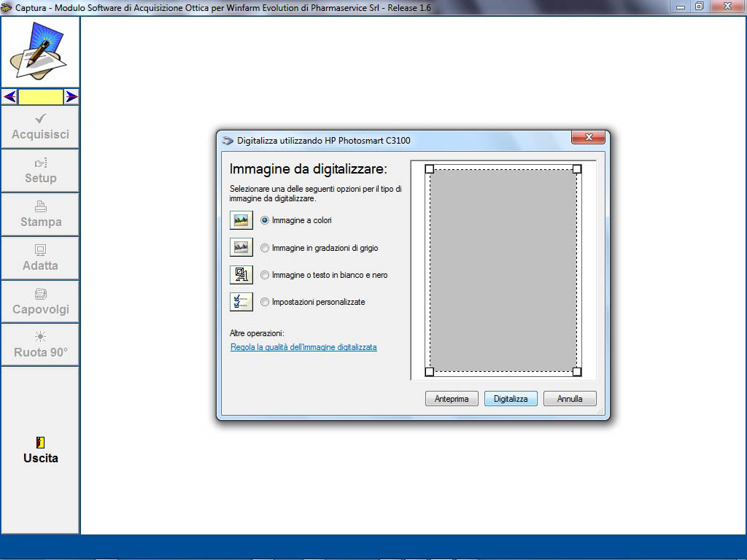
Task: Select the Immagine a colori radio button
Action: [x=265, y=220]
